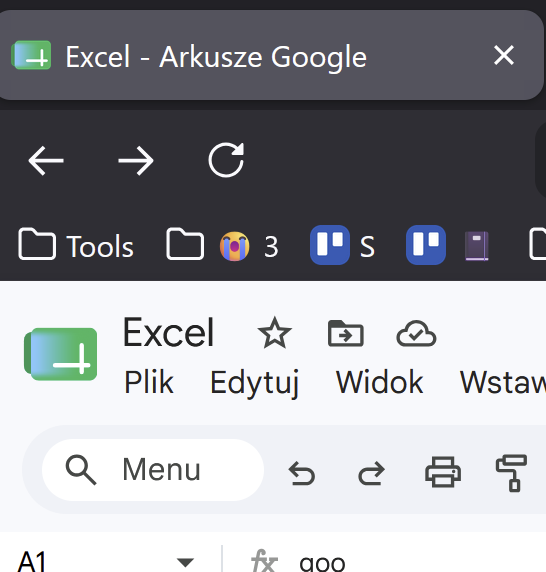546x572 pixels.
Task: Open the Plik menu
Action: click(x=149, y=382)
